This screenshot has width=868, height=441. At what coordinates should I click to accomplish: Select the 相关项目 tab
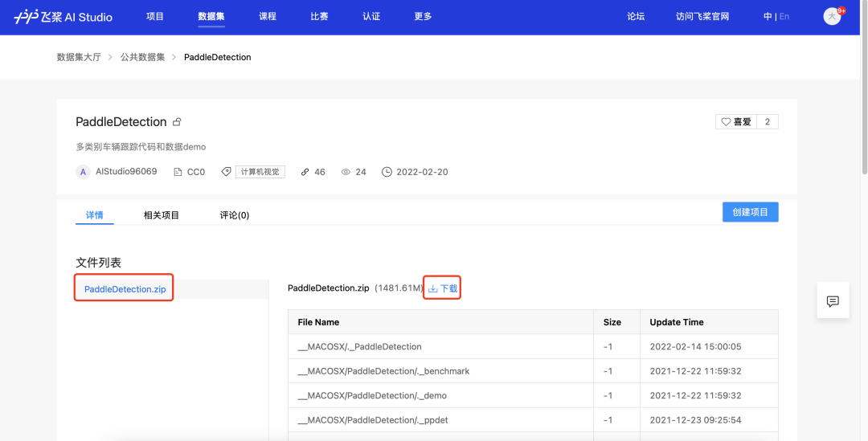161,215
